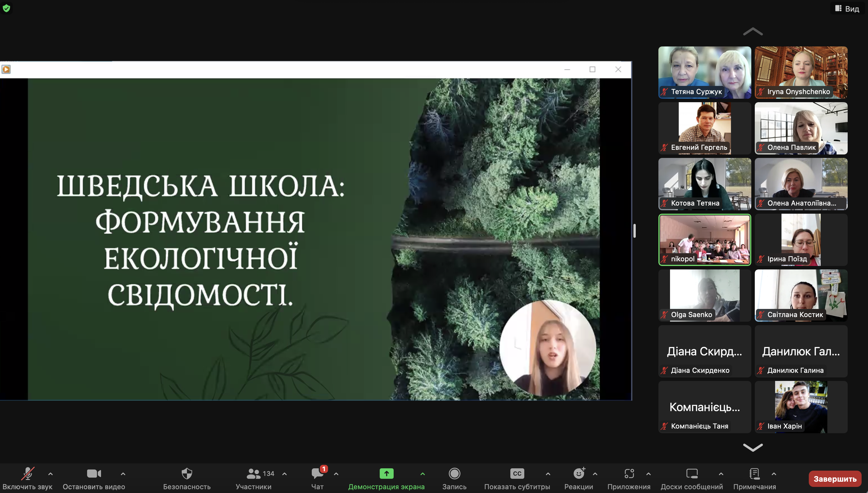
Task: Select the Евгений Гергель video tile
Action: [x=705, y=128]
